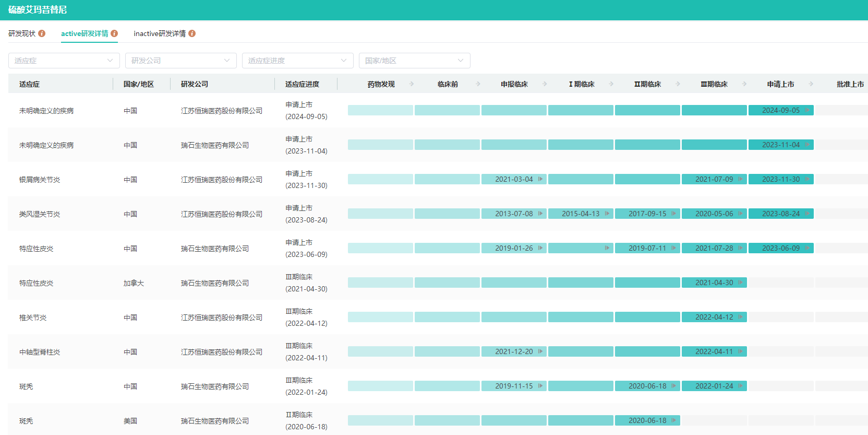This screenshot has width=868, height=435.
Task: Click arrow icon on 2017-09-15 milestone
Action: 674,214
